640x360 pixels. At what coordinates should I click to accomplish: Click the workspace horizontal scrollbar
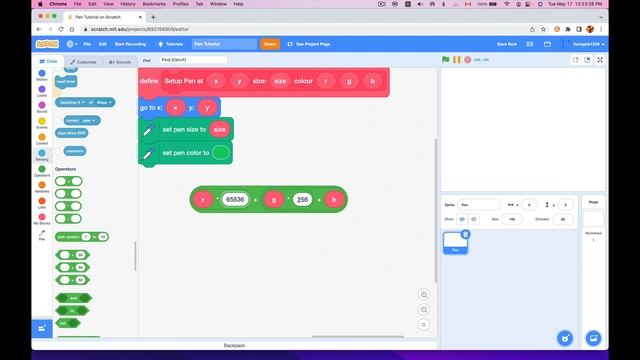coord(358,337)
